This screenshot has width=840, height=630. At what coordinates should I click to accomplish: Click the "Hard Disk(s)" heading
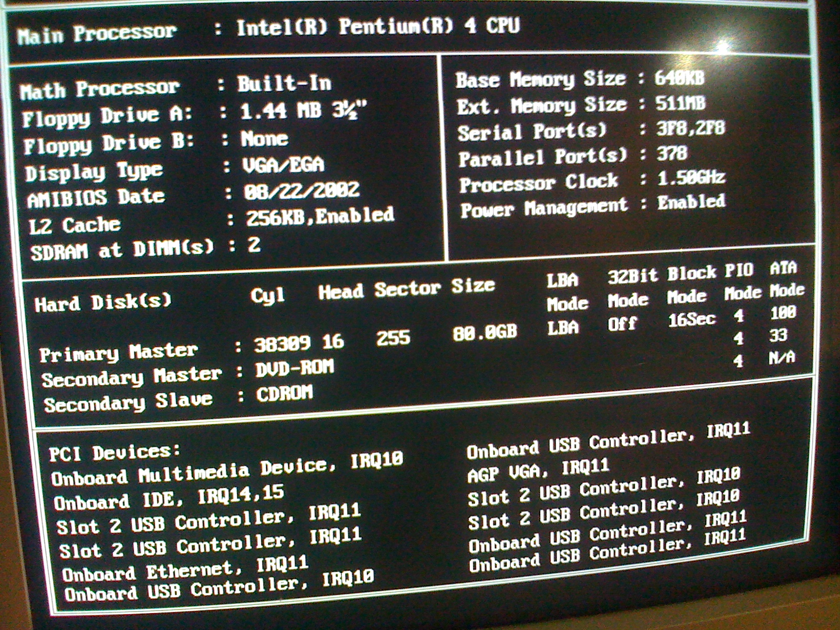point(103,302)
